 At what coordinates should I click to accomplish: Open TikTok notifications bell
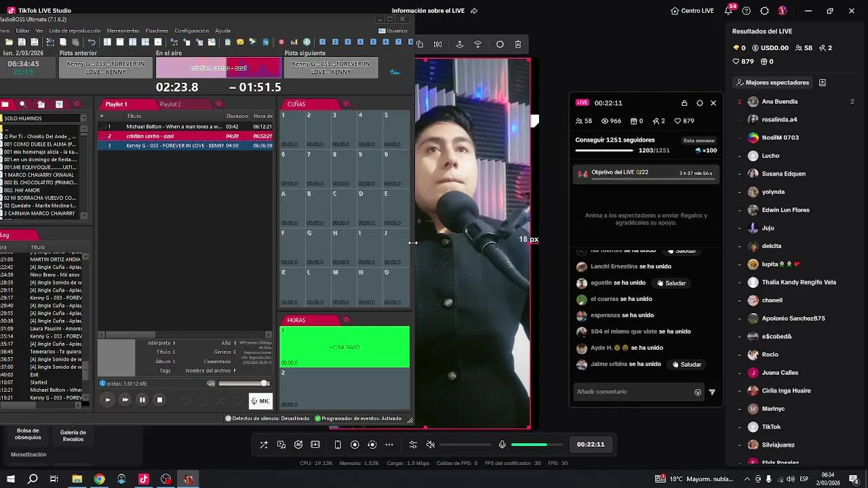[x=729, y=11]
